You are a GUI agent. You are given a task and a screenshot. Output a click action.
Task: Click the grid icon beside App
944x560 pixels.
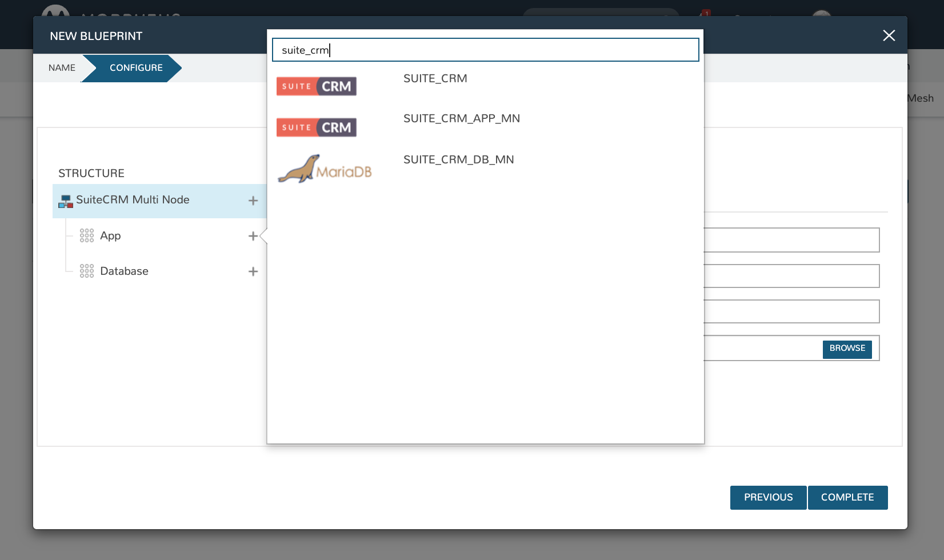[87, 236]
